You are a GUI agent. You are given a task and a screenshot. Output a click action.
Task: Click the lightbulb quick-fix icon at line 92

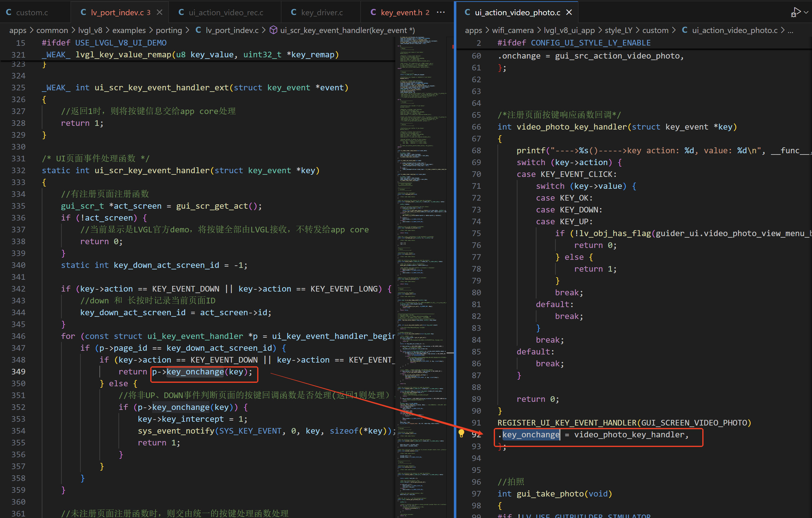(x=461, y=433)
